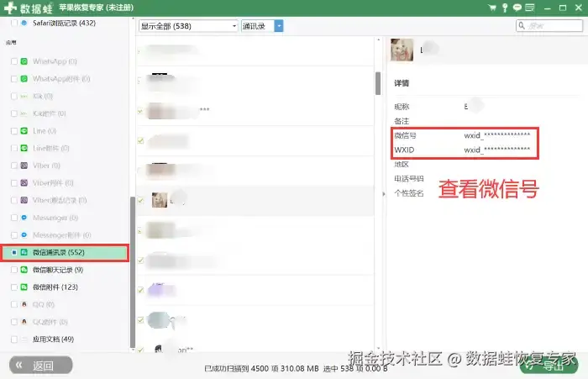Screen dimensions: 588x379
Task: Select the Line附件 icon
Action: click(x=24, y=148)
